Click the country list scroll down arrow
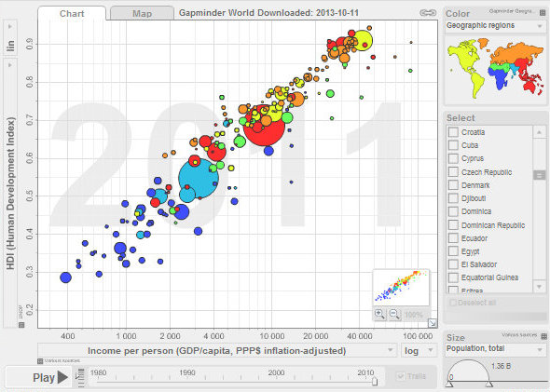 tap(539, 287)
